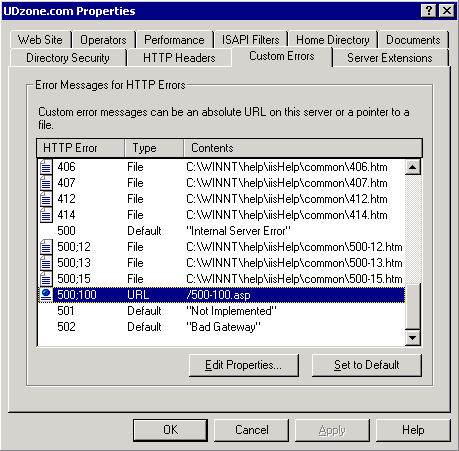This screenshot has width=459, height=451.
Task: Click the file icon beside error 412
Action: [x=46, y=199]
